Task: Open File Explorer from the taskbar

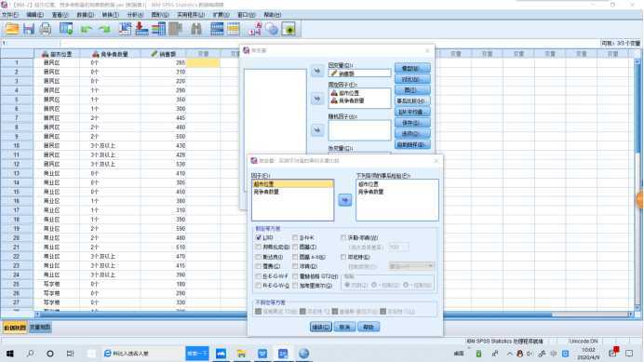Action: coord(241,354)
